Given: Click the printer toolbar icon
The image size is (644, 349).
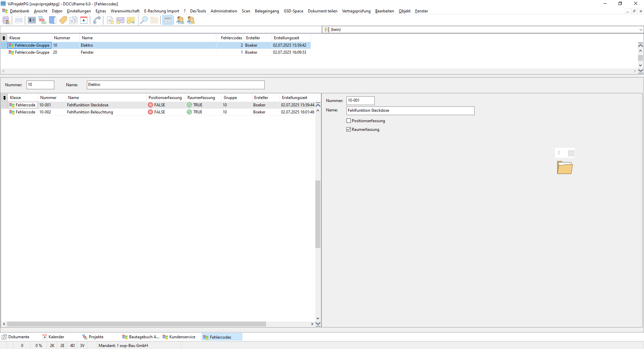Looking at the screenshot, I should click(19, 20).
